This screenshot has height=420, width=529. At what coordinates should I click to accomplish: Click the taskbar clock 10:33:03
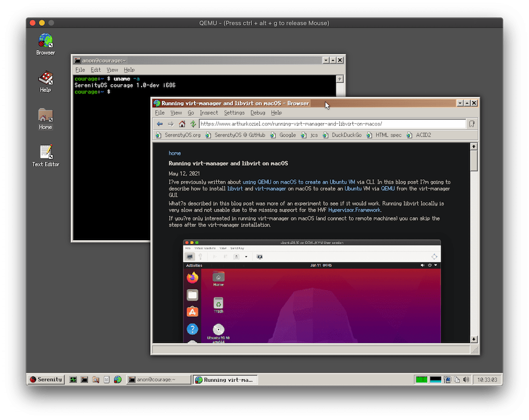click(487, 380)
